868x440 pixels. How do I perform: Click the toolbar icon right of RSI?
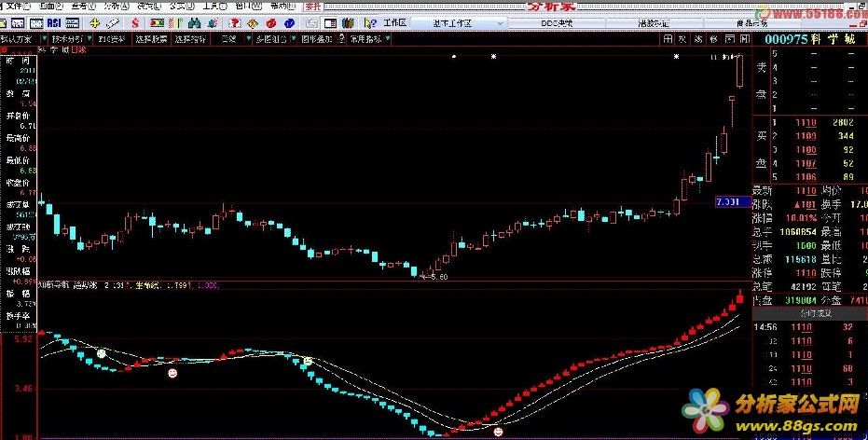(72, 23)
